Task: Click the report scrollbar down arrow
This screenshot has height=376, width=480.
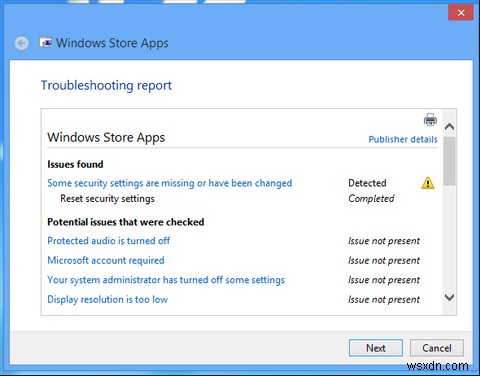Action: click(450, 297)
